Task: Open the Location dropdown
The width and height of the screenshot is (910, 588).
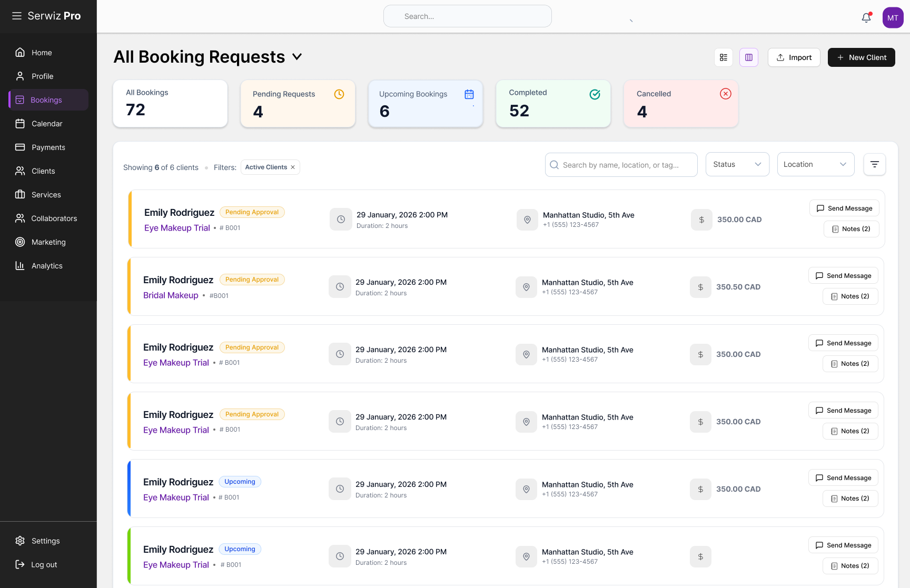Action: (815, 164)
